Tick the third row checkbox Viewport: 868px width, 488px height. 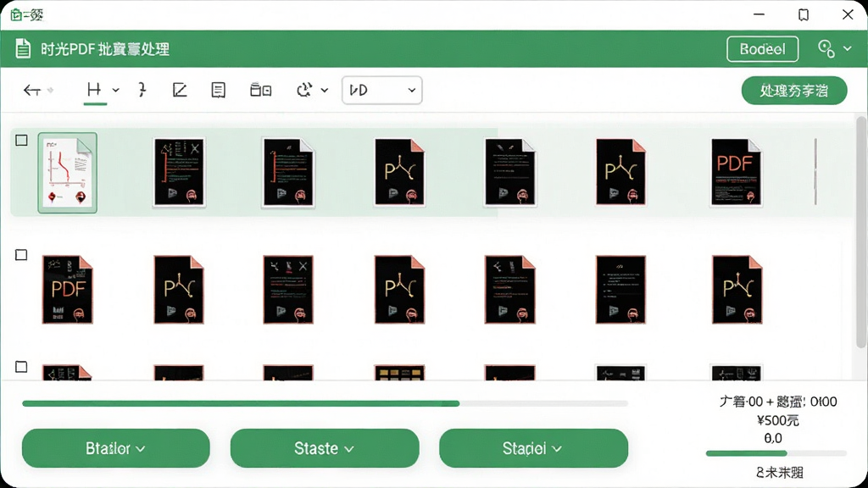(21, 367)
